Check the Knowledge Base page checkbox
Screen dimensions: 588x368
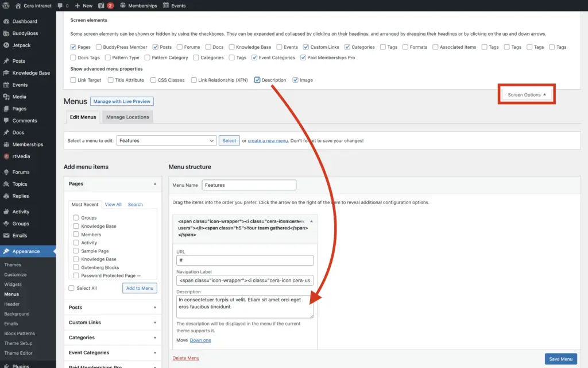pos(76,226)
